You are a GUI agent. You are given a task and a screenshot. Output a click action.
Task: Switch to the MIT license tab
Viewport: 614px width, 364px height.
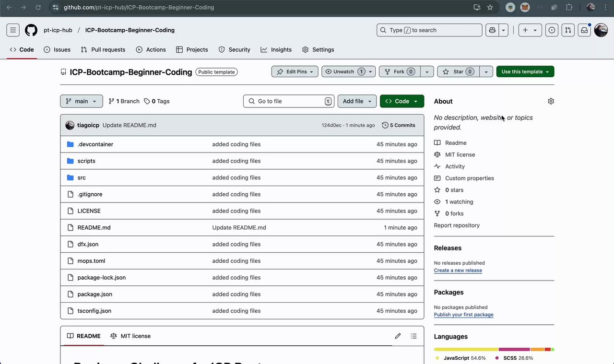[130, 336]
